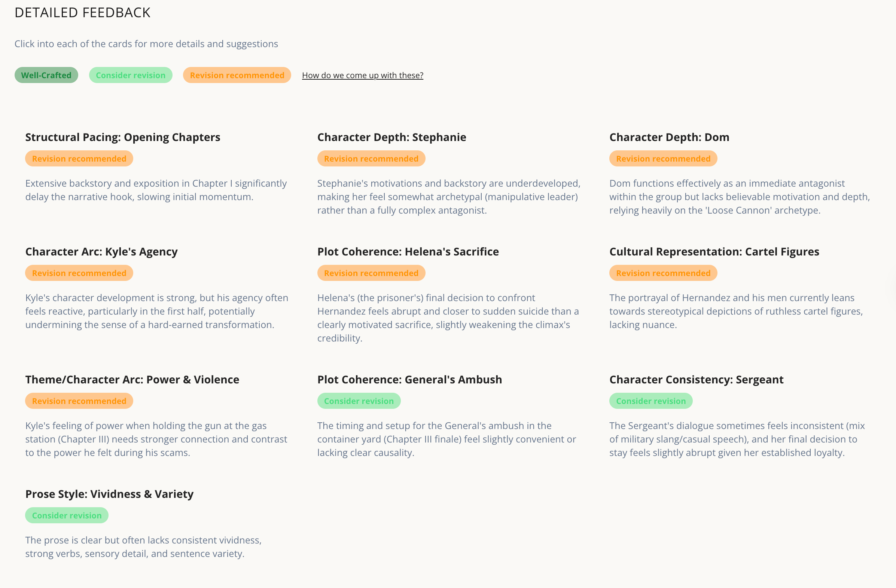Expand the Character Depth: Dom card title
Screen dimensions: 896x588
[x=669, y=137]
